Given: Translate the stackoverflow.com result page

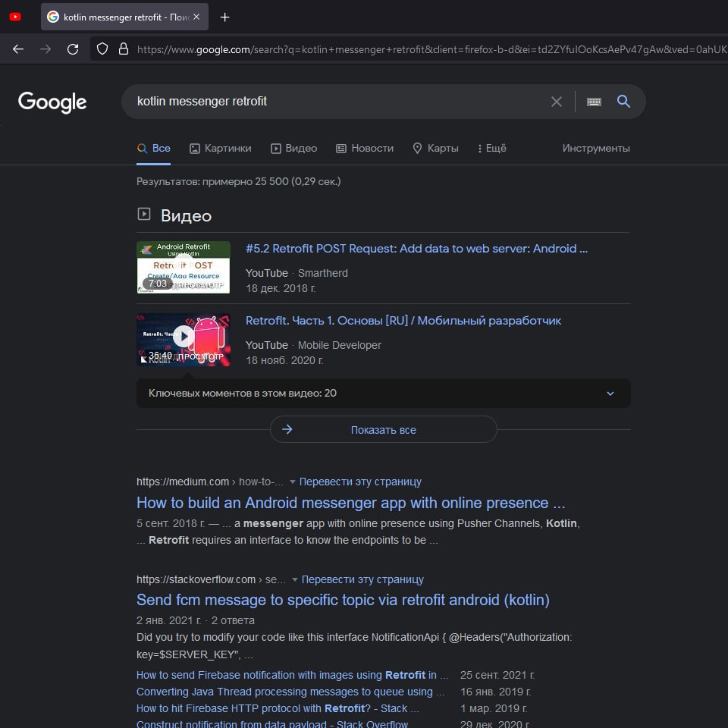Looking at the screenshot, I should 362,580.
